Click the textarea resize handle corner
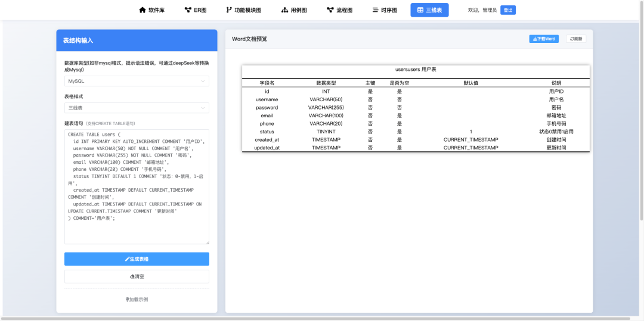The width and height of the screenshot is (644, 321). tap(207, 242)
